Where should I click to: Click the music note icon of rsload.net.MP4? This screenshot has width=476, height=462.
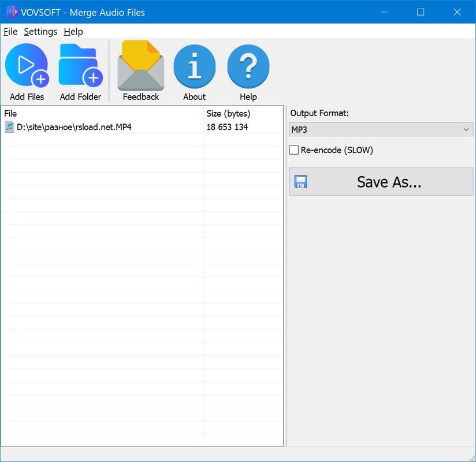[x=9, y=127]
